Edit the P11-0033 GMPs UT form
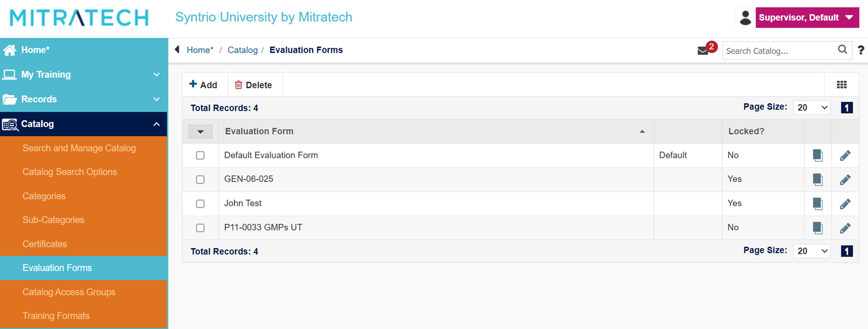Viewport: 868px width, 329px height. (x=845, y=228)
